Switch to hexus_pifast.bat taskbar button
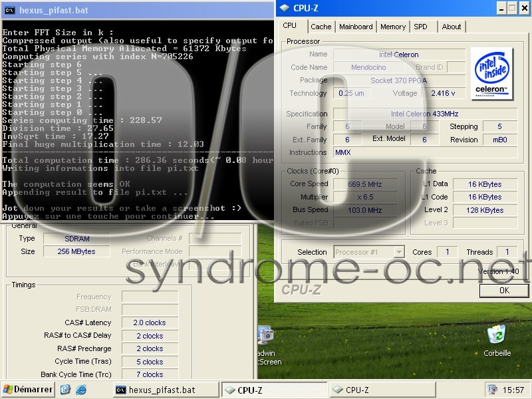 click(x=166, y=390)
